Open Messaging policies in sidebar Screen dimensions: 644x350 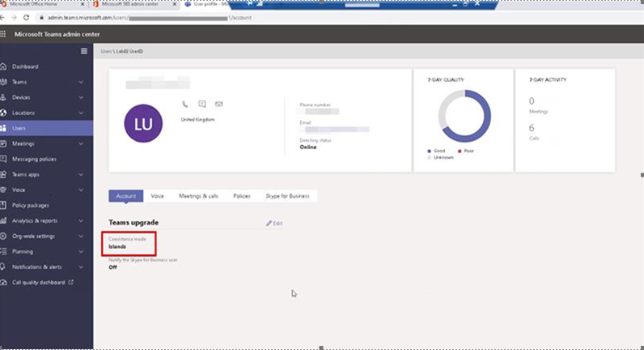coord(34,159)
